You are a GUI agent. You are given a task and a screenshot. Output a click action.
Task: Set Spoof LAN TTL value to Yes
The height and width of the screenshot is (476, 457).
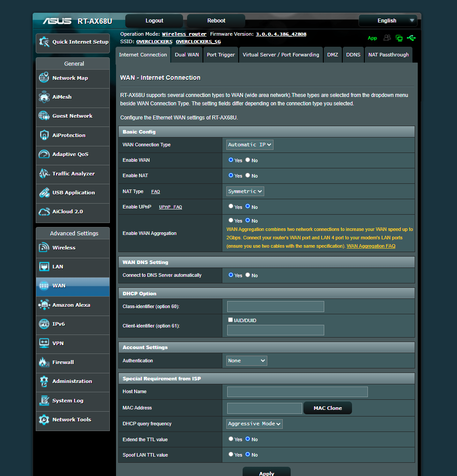pos(231,454)
